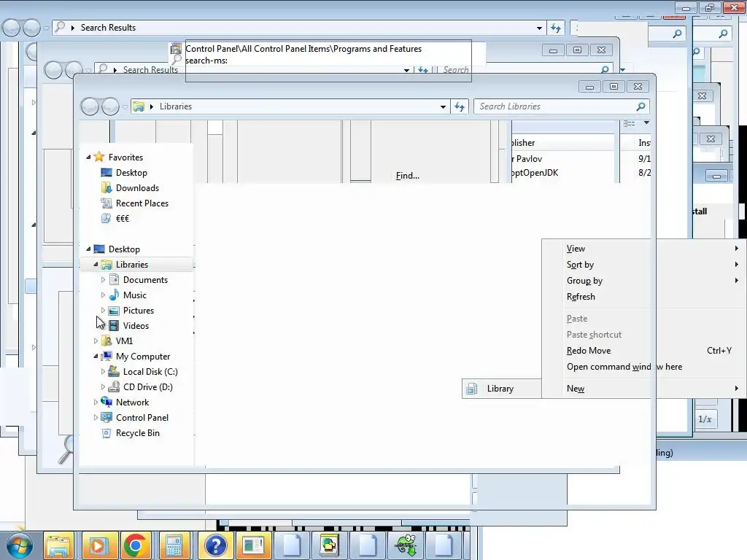
Task: Select Desktop under Favorites
Action: pos(131,172)
